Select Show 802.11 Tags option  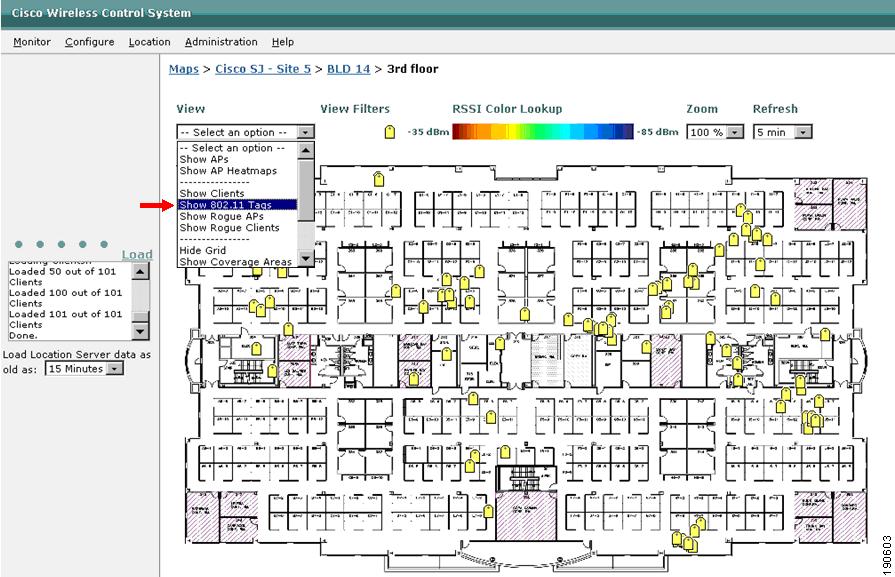pyautogui.click(x=237, y=205)
